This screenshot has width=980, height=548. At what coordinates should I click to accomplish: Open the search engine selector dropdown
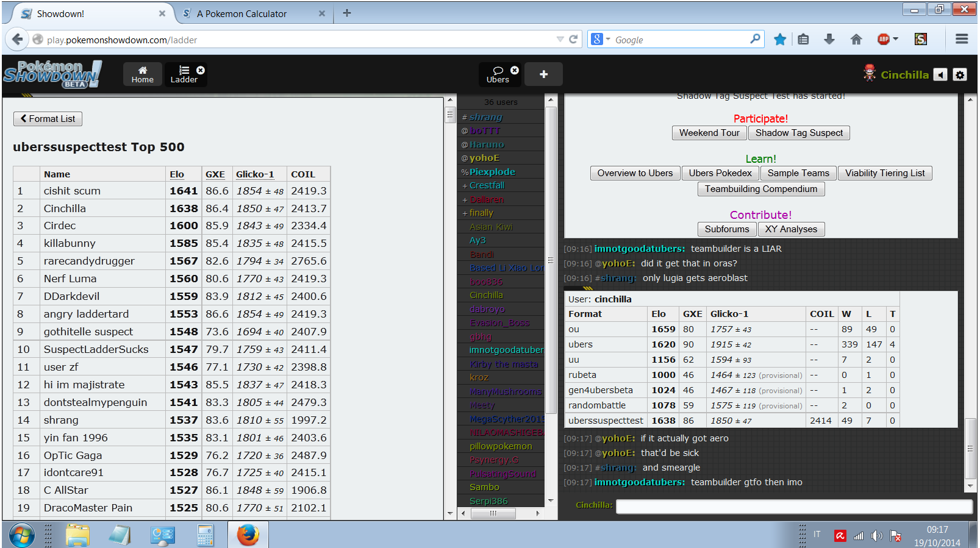(600, 40)
